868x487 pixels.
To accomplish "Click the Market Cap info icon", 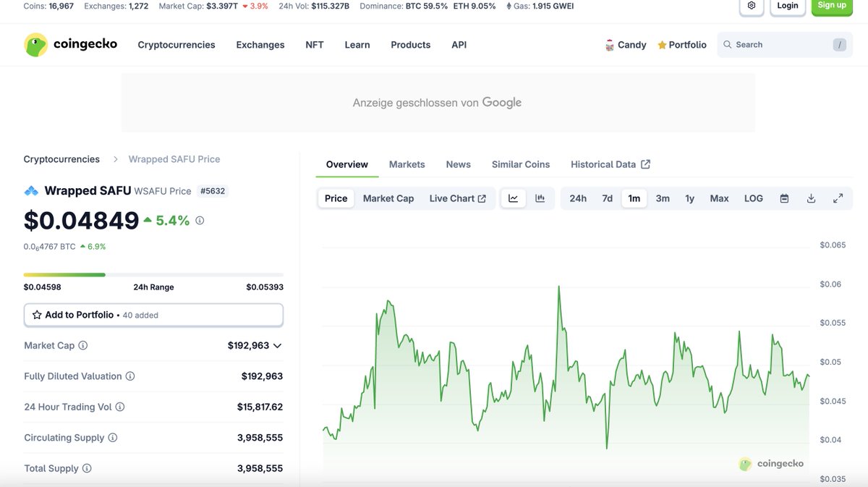I will [x=83, y=346].
